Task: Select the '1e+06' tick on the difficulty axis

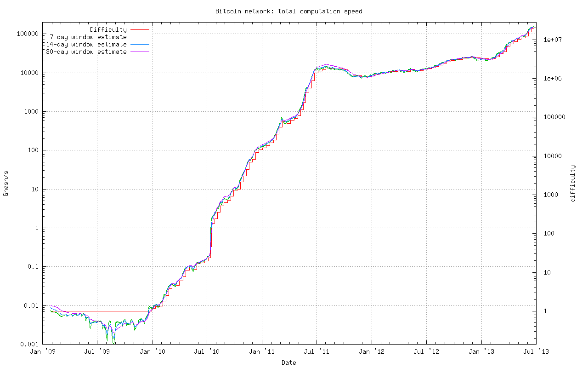Action: (x=553, y=78)
